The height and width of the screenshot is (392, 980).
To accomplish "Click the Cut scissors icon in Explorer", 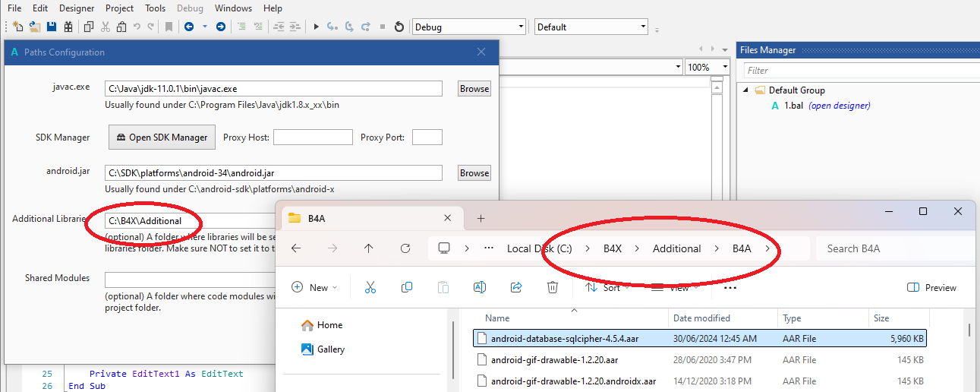I will point(370,287).
